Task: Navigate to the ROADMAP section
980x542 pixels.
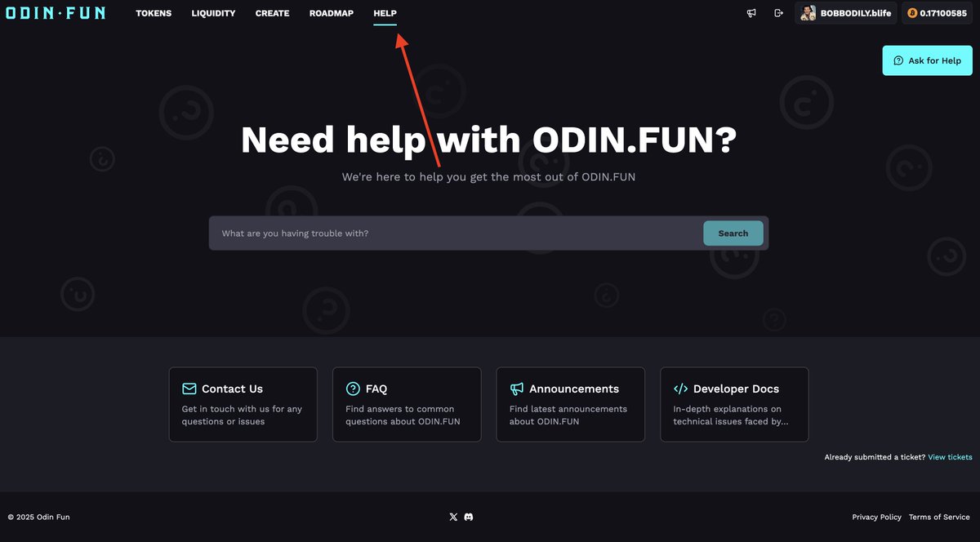Action: (x=331, y=13)
